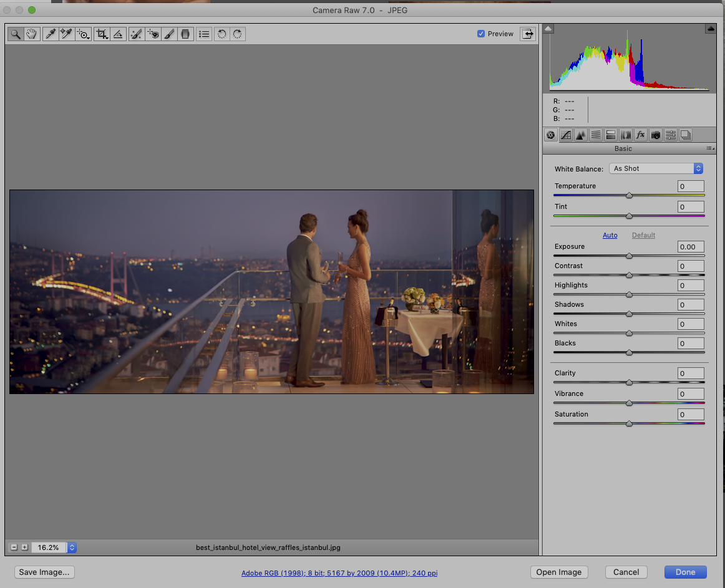Image resolution: width=725 pixels, height=588 pixels.
Task: Click the Open Image button
Action: coord(558,572)
